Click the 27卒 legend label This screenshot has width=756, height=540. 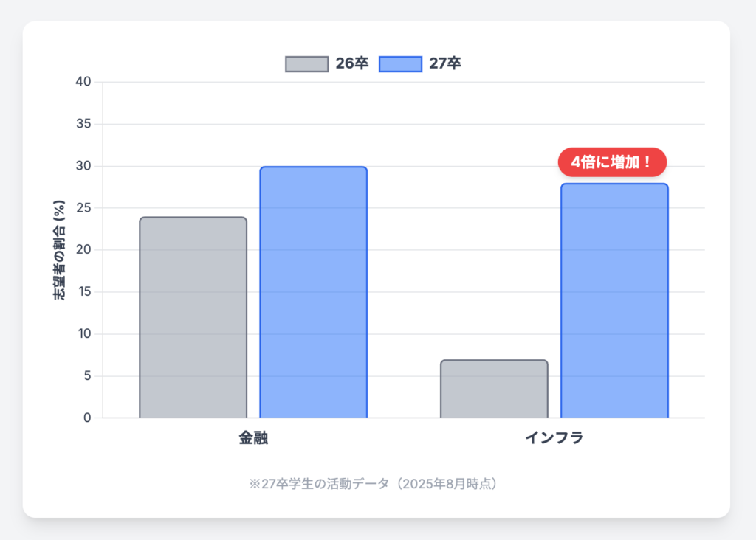[x=445, y=63]
